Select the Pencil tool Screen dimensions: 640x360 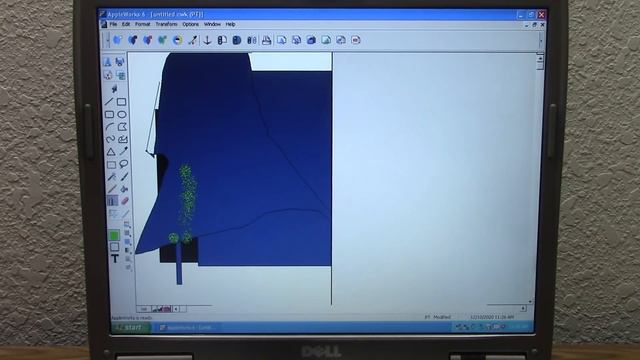[x=112, y=189]
